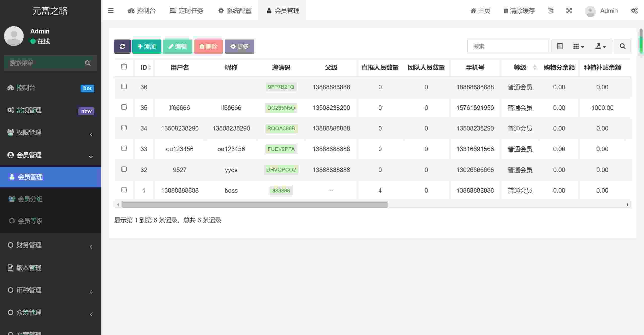Click the Admin avatar in the sidebar
This screenshot has width=644, height=335.
14,36
